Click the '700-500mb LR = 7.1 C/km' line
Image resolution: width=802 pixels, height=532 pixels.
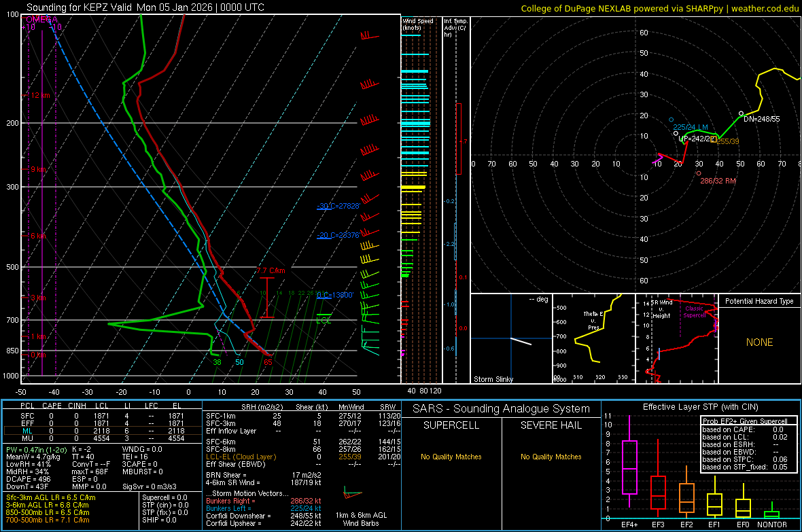(x=48, y=520)
